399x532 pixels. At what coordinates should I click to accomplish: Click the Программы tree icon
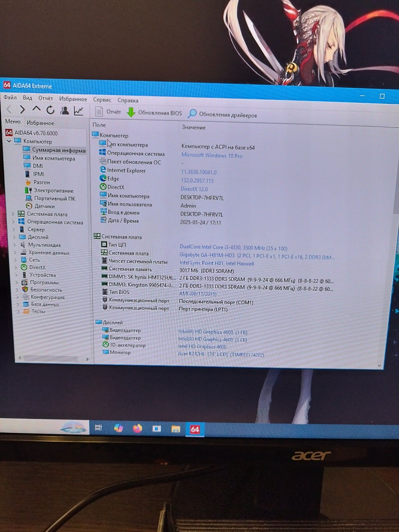tap(24, 282)
